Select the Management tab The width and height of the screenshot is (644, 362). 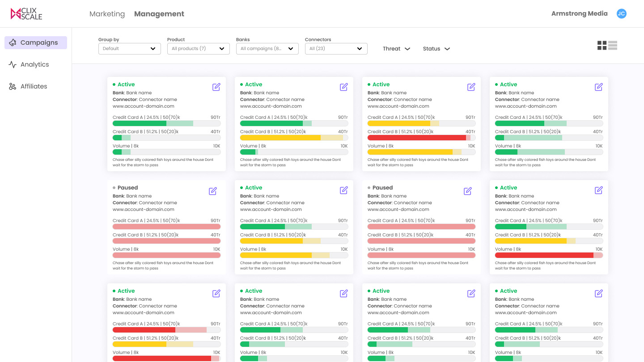tap(159, 14)
